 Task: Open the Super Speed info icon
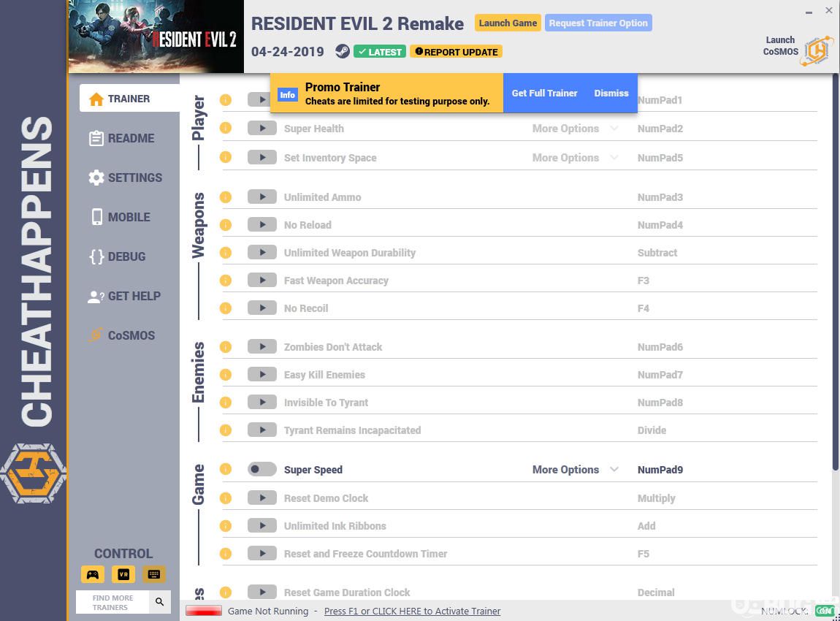226,469
